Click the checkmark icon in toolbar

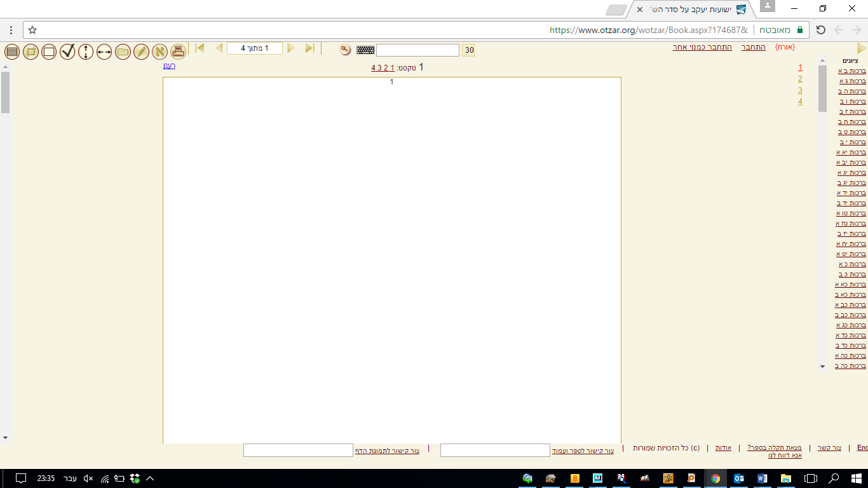(x=68, y=52)
